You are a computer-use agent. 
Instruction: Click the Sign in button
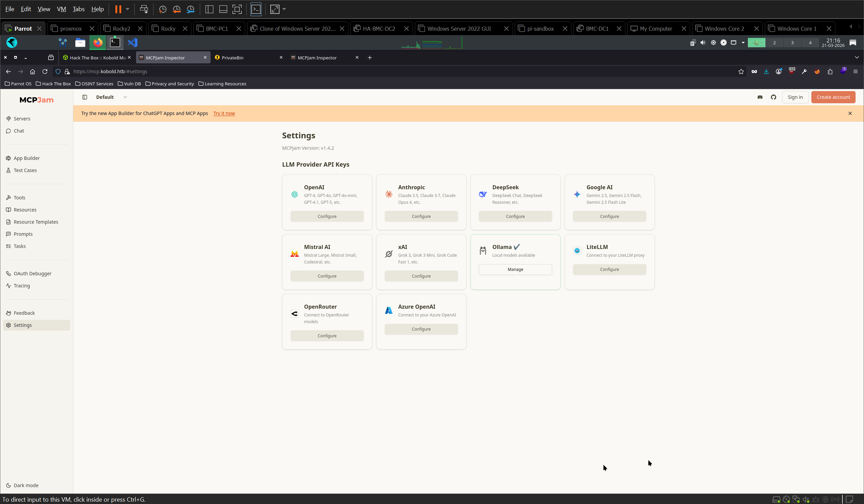pos(795,97)
